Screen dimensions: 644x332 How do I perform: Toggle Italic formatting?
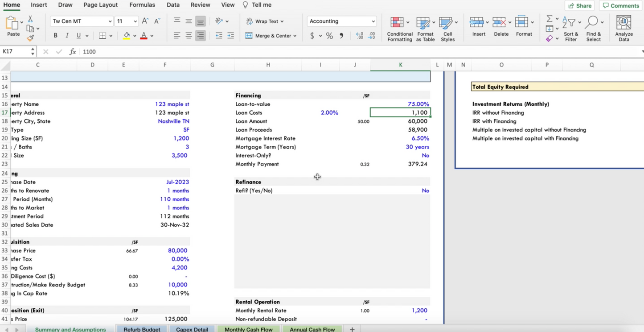coord(67,36)
